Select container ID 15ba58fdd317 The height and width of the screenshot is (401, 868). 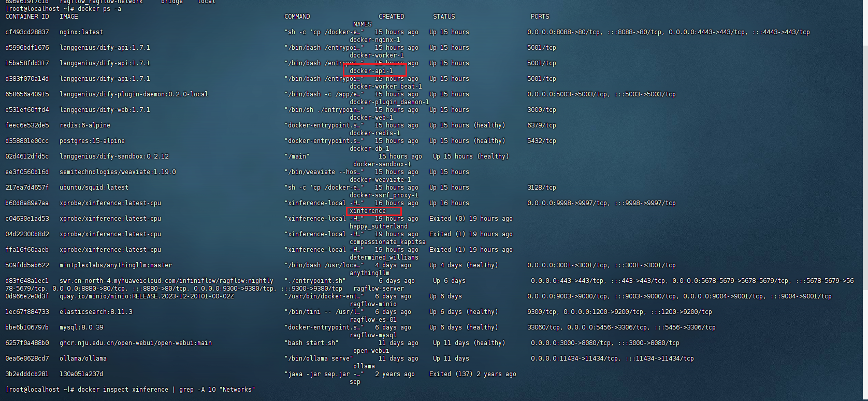click(x=27, y=63)
